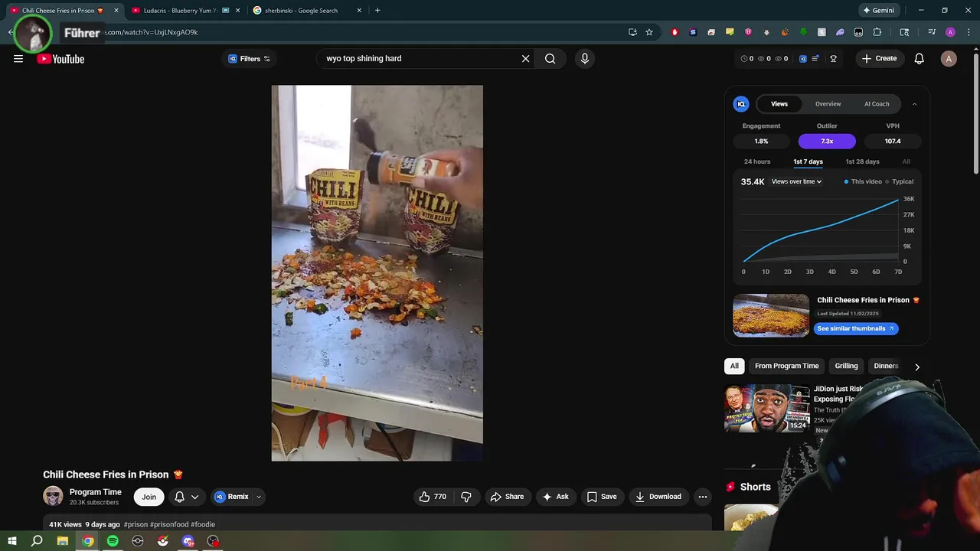Install page as app icon in address bar
980x551 pixels.
(632, 32)
